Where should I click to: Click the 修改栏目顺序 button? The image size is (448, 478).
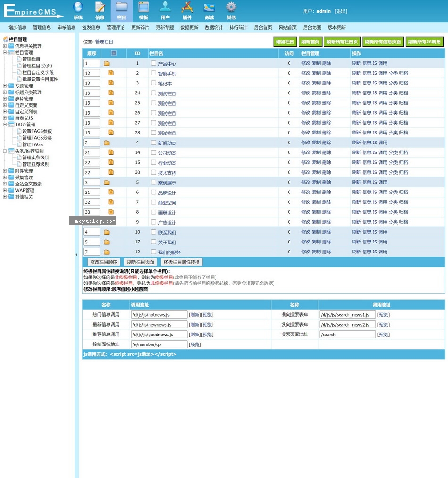coord(104,262)
